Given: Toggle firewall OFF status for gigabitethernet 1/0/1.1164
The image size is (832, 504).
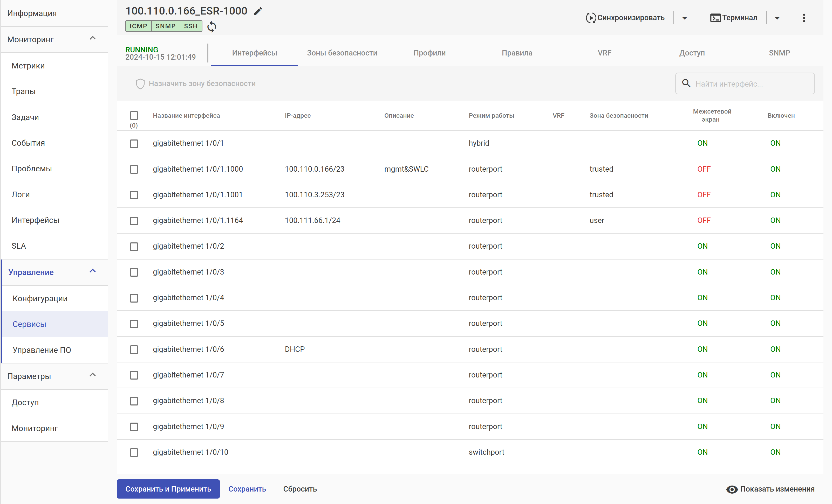Looking at the screenshot, I should (x=704, y=221).
